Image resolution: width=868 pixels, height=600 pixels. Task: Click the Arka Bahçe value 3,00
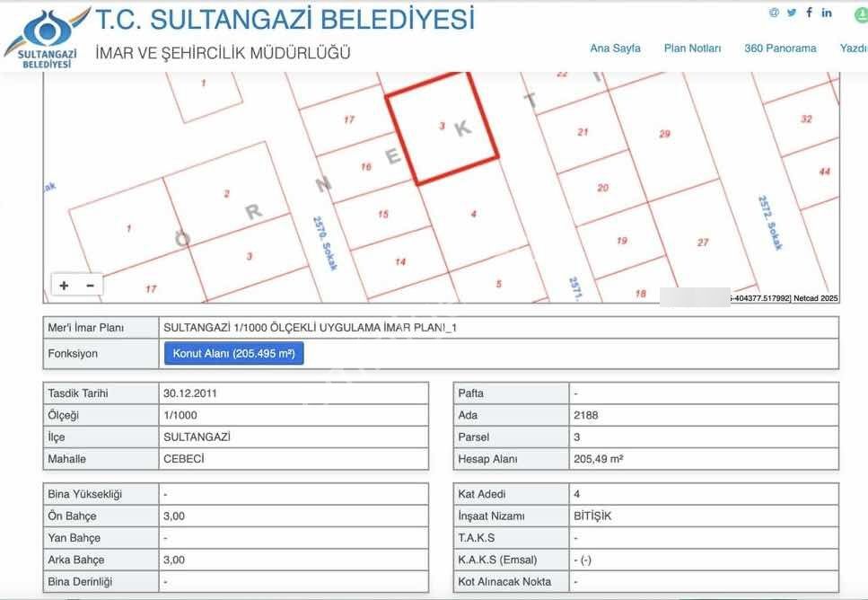174,560
